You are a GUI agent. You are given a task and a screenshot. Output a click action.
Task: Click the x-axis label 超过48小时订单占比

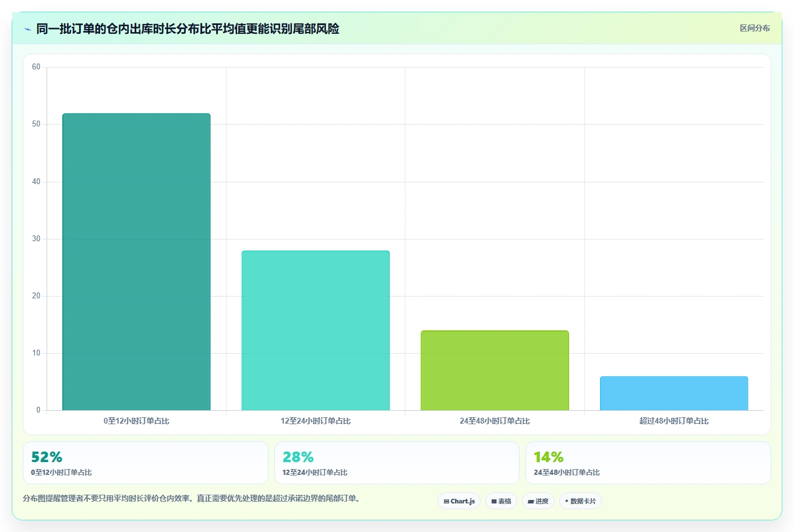click(x=674, y=421)
